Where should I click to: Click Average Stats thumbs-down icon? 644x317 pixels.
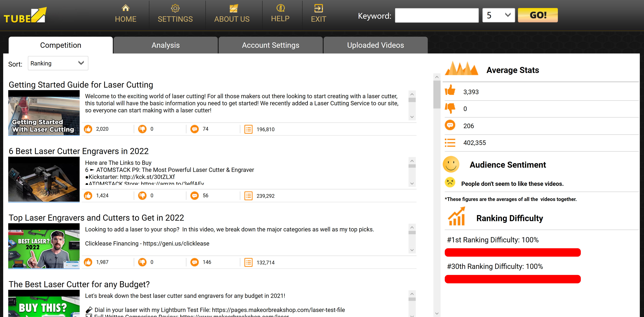coord(450,108)
